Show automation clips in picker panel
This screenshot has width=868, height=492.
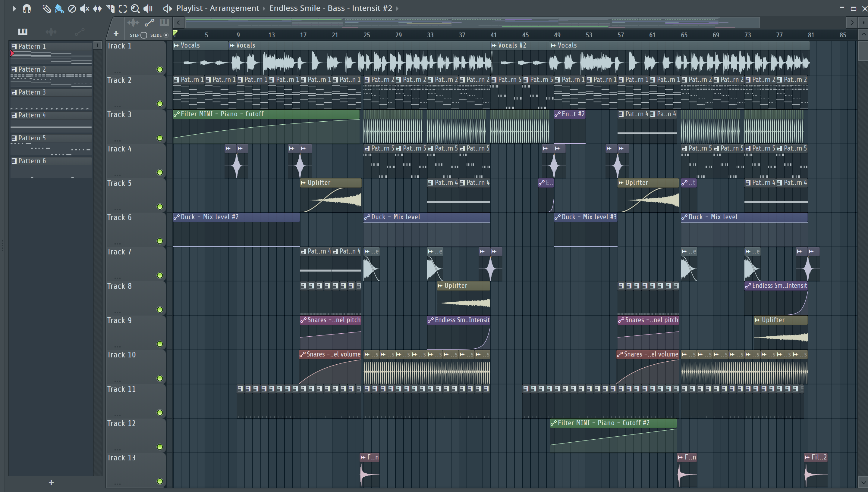(x=80, y=32)
